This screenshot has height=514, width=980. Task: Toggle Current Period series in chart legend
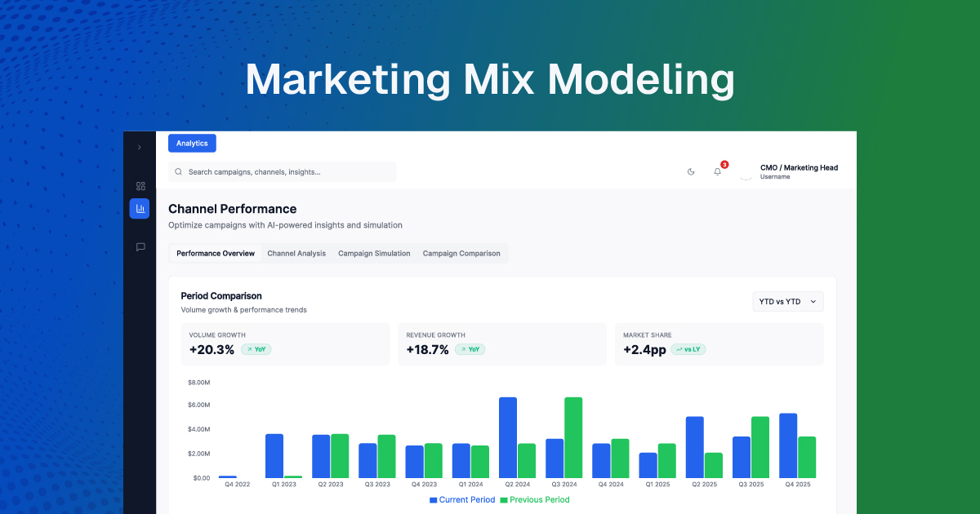click(462, 499)
